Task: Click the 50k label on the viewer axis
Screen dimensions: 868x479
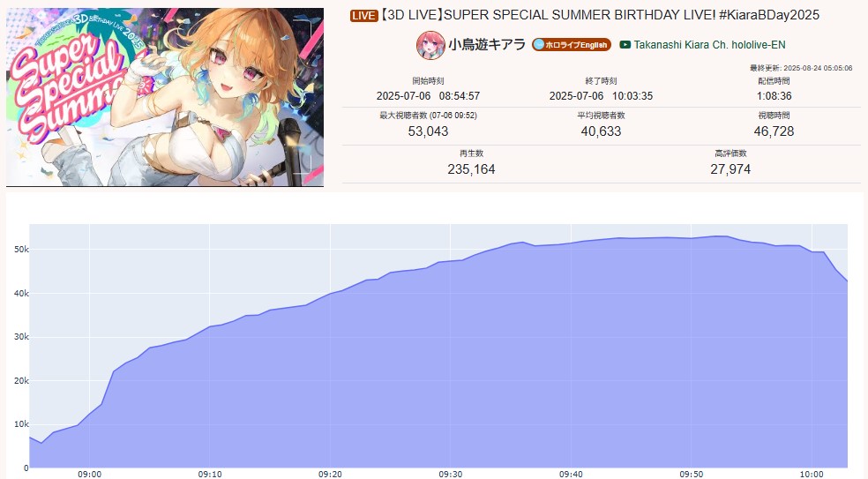Action: point(21,250)
